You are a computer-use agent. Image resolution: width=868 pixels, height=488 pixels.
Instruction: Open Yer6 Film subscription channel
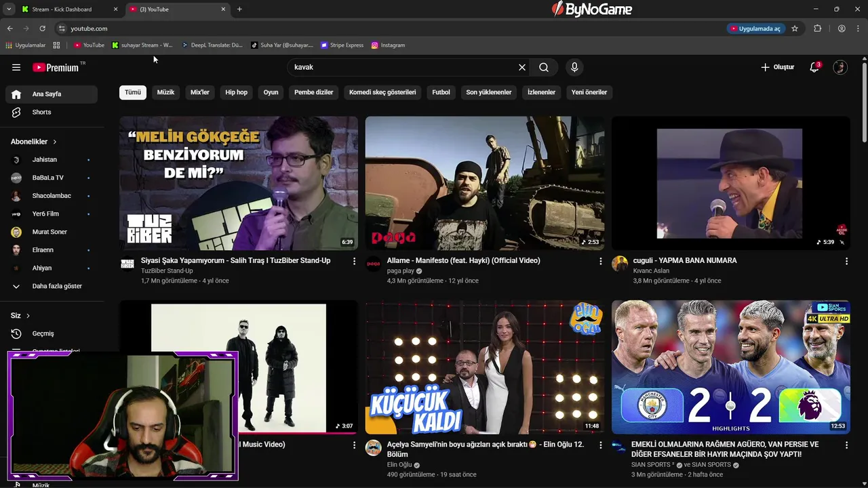pos(52,213)
